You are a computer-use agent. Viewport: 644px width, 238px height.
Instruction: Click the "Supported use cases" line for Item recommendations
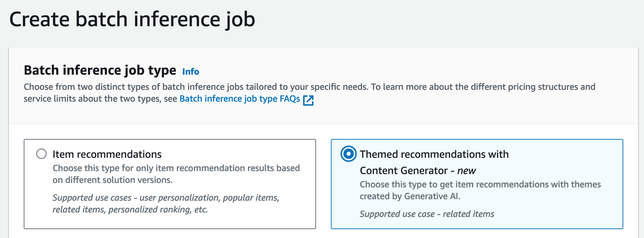(166, 198)
